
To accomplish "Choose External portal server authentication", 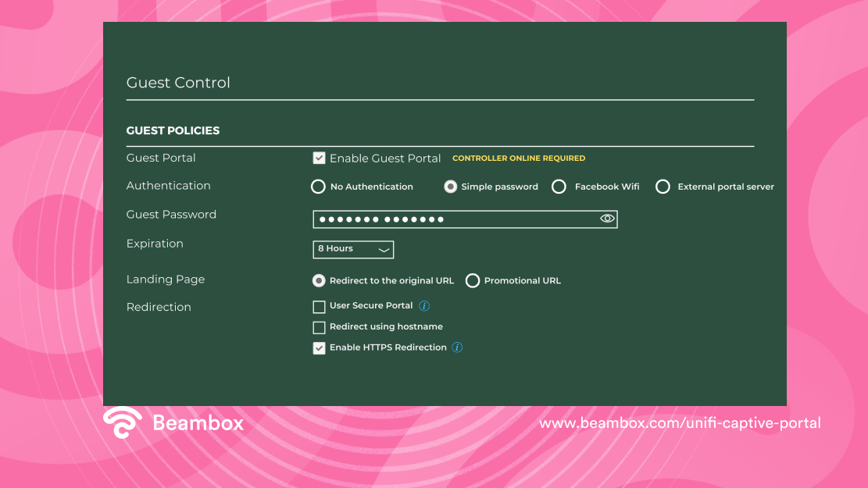I will tap(663, 187).
